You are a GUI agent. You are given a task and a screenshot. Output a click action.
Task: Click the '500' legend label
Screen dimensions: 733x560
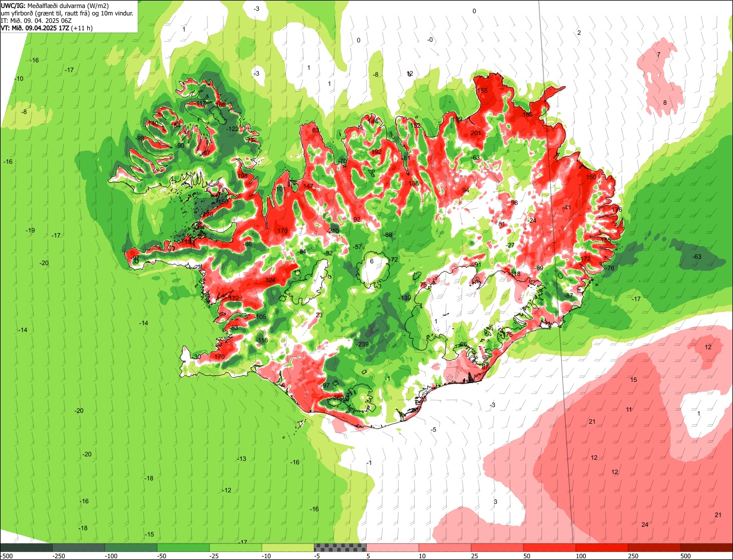(685, 556)
